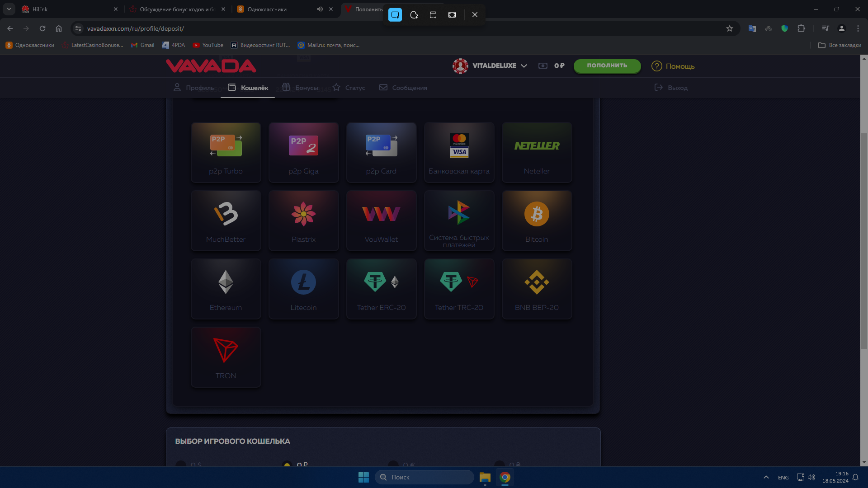Pick the Litecoin payment tile
The image size is (868, 488).
coord(303,289)
